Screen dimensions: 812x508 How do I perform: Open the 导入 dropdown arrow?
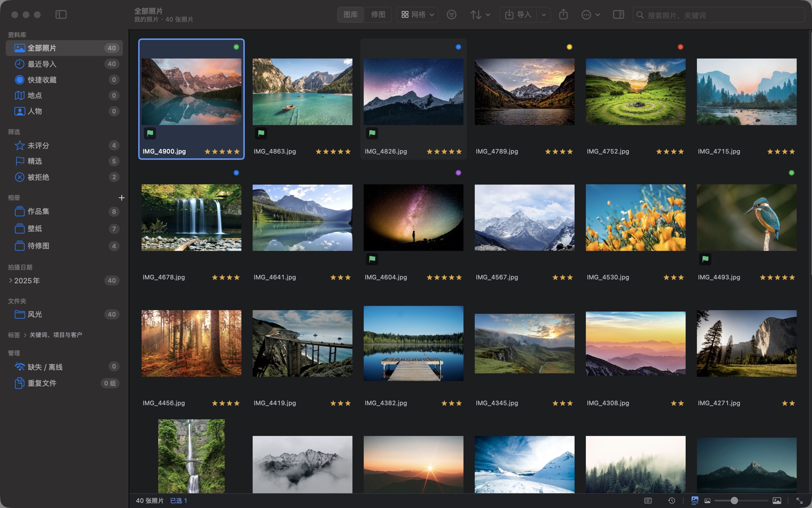[x=544, y=15]
